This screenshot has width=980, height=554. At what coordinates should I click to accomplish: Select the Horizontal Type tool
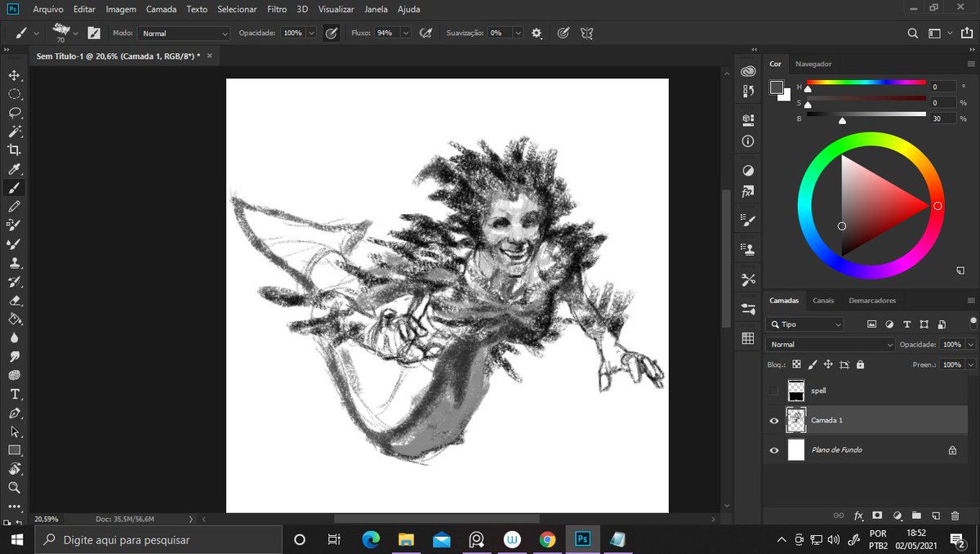point(15,394)
